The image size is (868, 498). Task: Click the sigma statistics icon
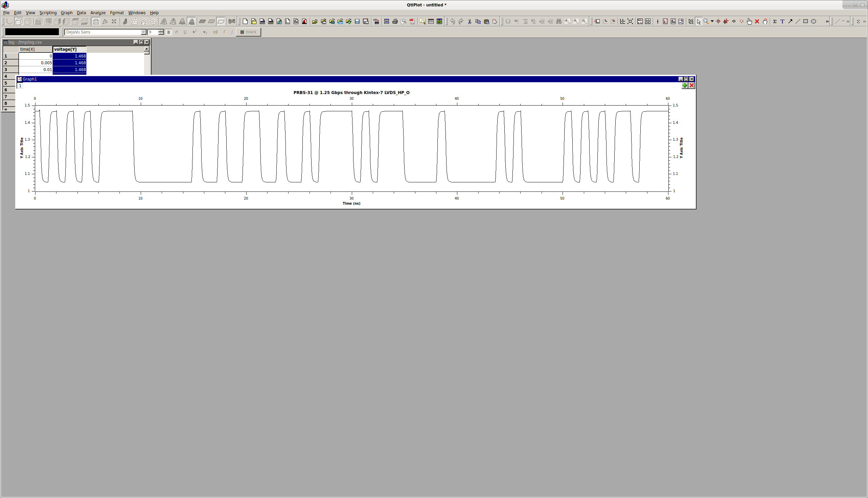click(x=775, y=22)
